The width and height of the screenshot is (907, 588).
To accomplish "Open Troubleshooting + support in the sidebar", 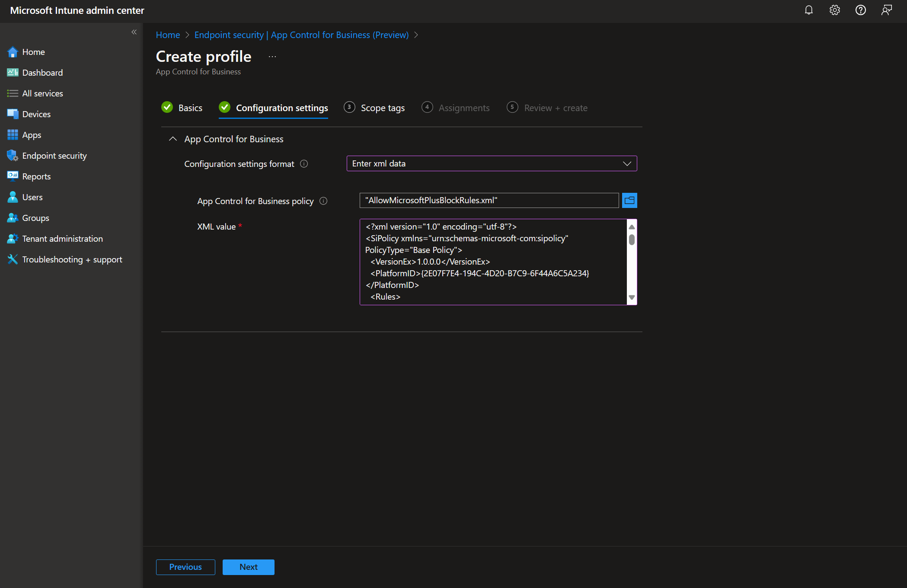I will pos(72,259).
